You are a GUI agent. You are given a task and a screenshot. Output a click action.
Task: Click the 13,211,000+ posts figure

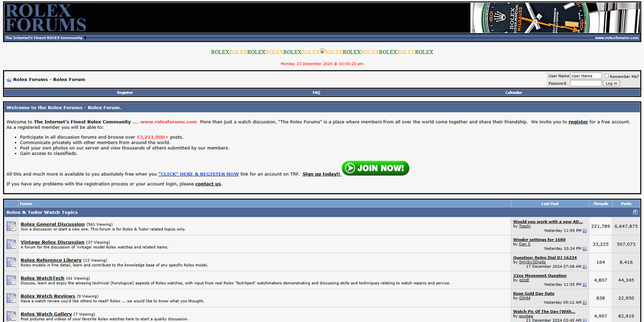point(152,137)
